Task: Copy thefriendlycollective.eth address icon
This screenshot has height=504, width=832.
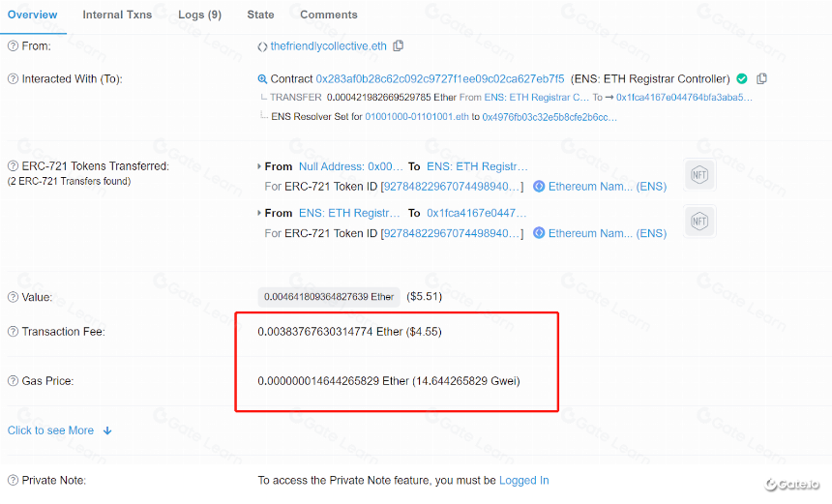Action: [x=398, y=46]
